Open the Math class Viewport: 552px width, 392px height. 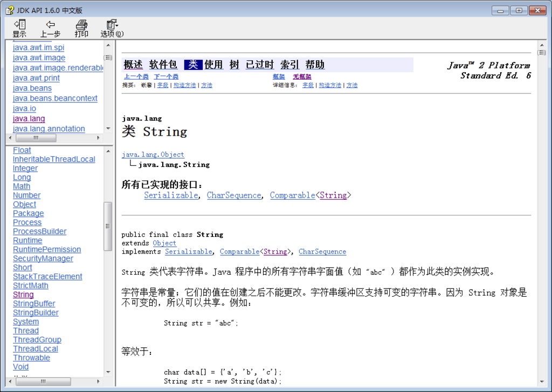click(22, 186)
